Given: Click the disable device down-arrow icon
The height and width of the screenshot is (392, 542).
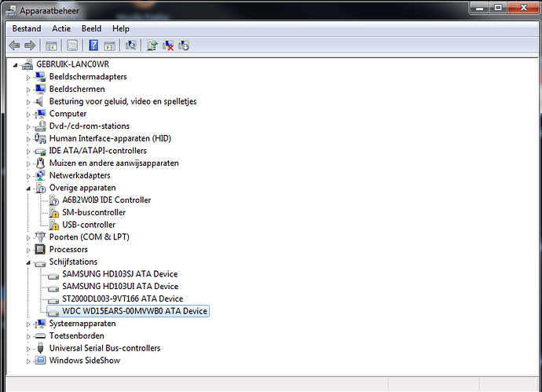Looking at the screenshot, I should tap(184, 46).
